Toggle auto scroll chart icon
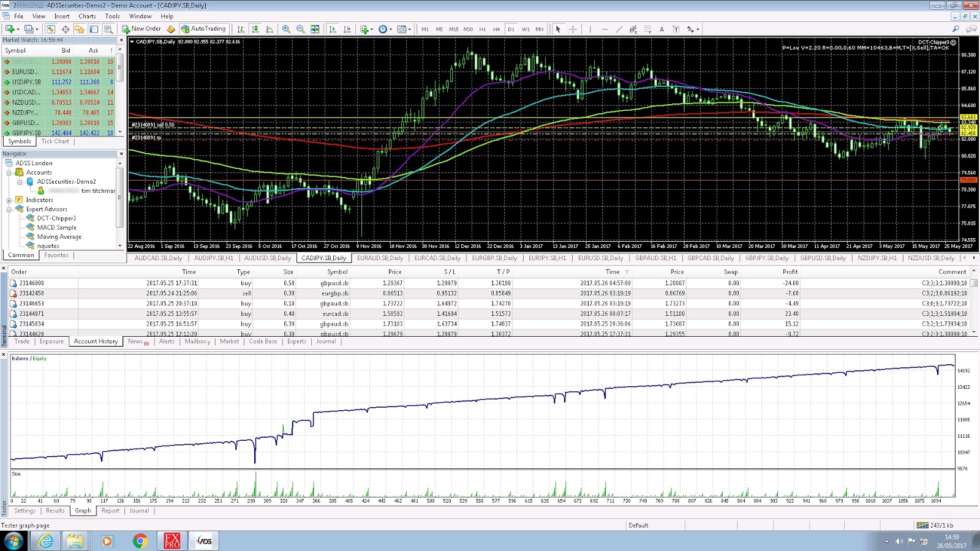The width and height of the screenshot is (980, 551). point(333,29)
